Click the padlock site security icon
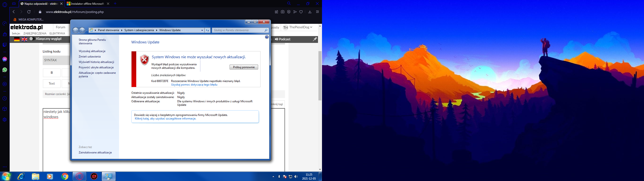This screenshot has height=181, width=644. click(40, 12)
